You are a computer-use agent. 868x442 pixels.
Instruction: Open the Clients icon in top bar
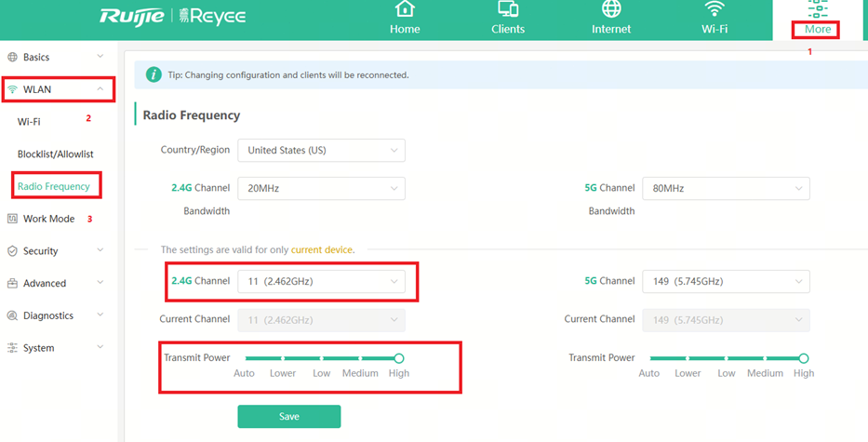coord(508,10)
